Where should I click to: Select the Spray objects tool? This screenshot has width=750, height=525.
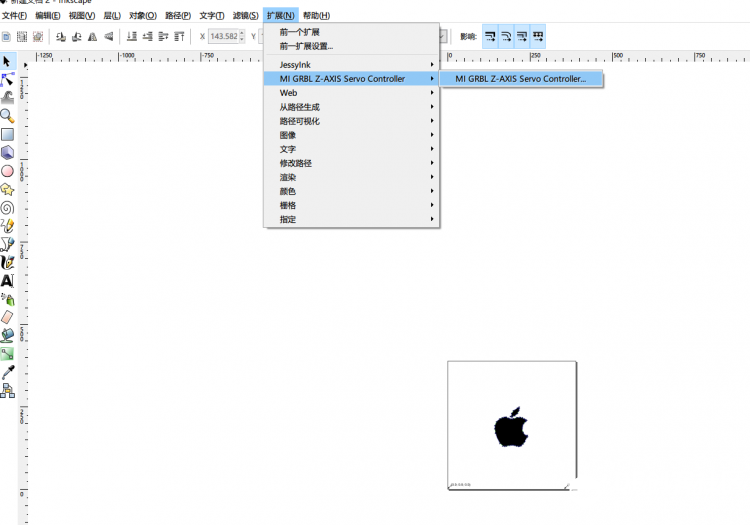tap(7, 299)
